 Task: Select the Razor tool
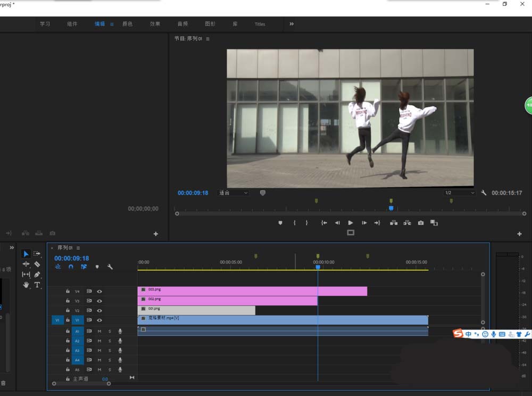(37, 264)
